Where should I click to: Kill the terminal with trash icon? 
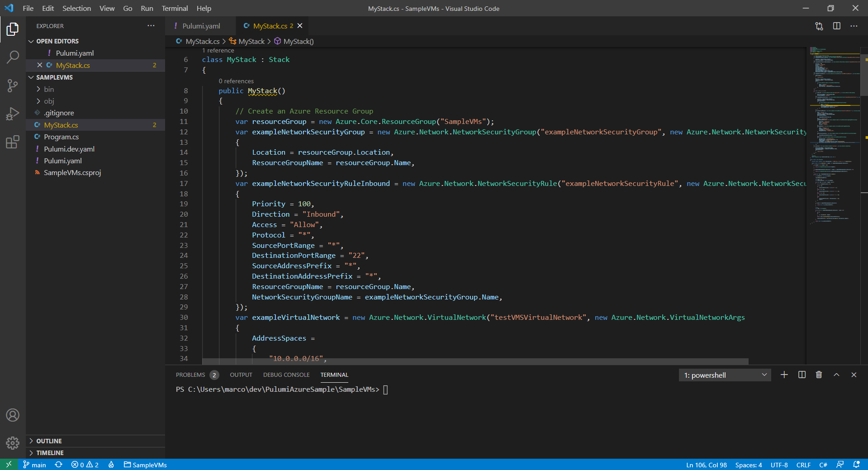tap(819, 375)
